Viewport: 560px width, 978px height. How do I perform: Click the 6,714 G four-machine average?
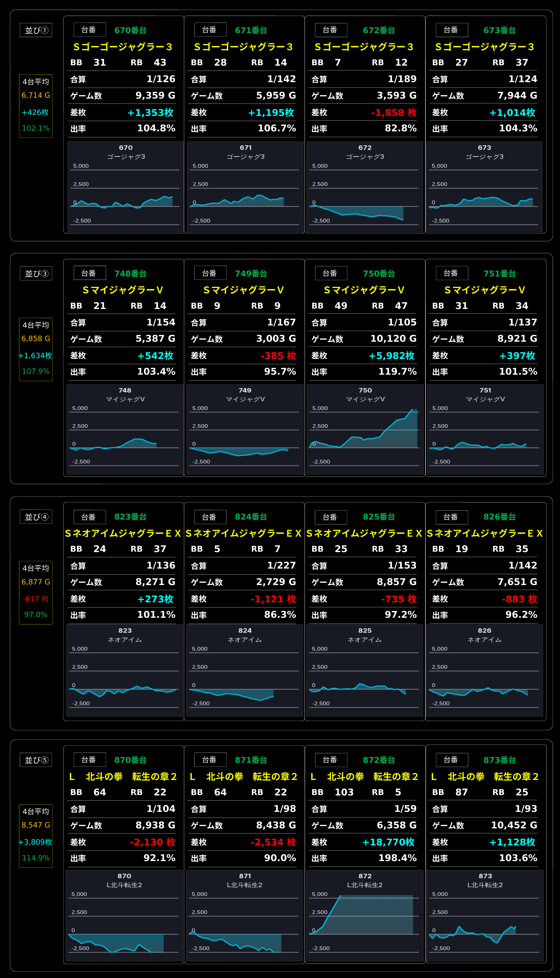[x=36, y=96]
